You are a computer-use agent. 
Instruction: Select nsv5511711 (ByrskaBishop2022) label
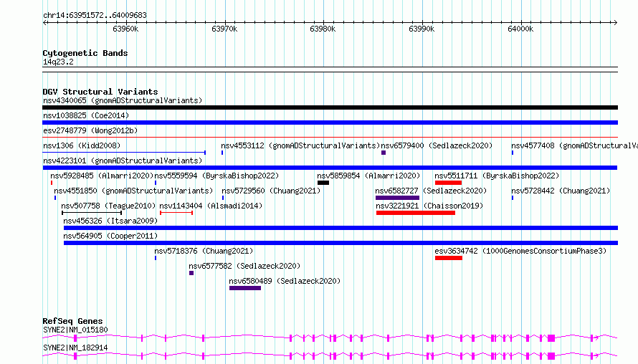click(497, 176)
